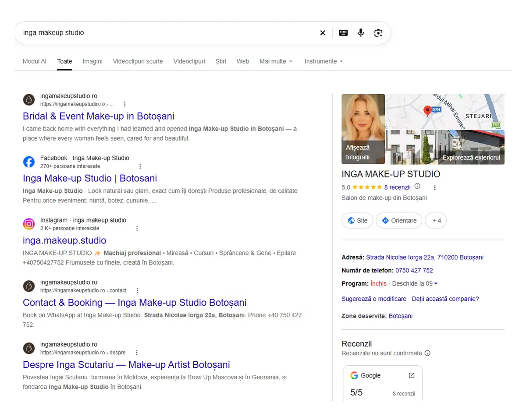Switch to the Imagini tab

(x=92, y=61)
